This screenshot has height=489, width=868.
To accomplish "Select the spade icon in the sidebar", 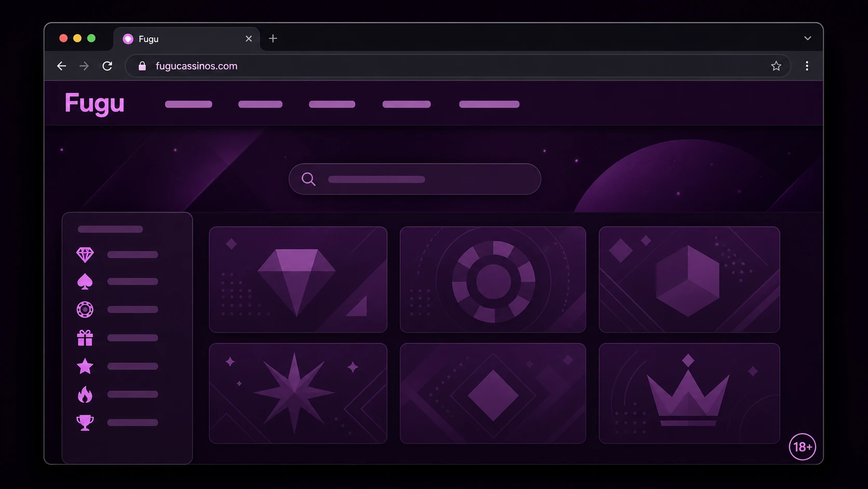I will tap(85, 282).
